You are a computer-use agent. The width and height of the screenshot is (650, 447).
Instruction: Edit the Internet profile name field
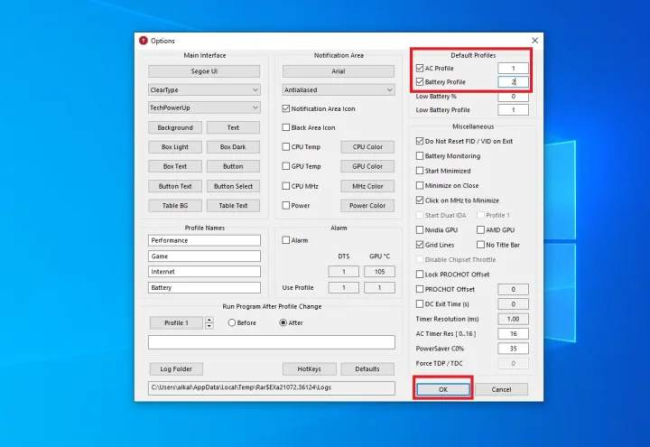click(x=204, y=272)
